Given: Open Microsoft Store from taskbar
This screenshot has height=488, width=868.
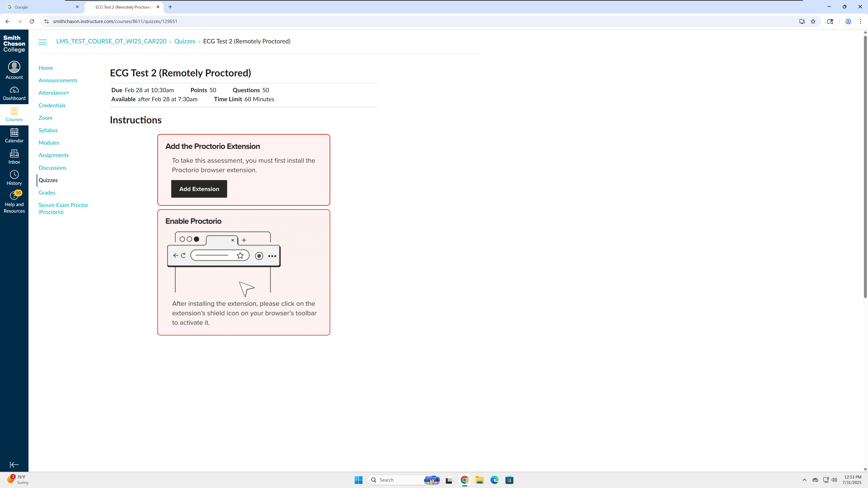Looking at the screenshot, I should click(x=509, y=480).
